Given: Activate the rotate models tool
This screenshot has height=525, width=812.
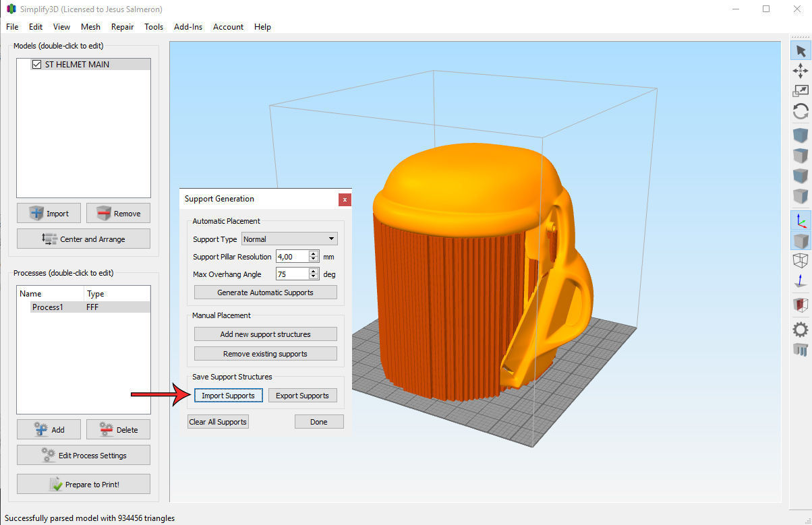Looking at the screenshot, I should (x=801, y=111).
